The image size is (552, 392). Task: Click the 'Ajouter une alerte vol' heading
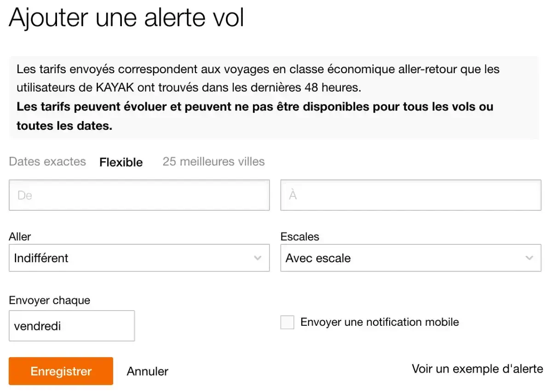(126, 18)
